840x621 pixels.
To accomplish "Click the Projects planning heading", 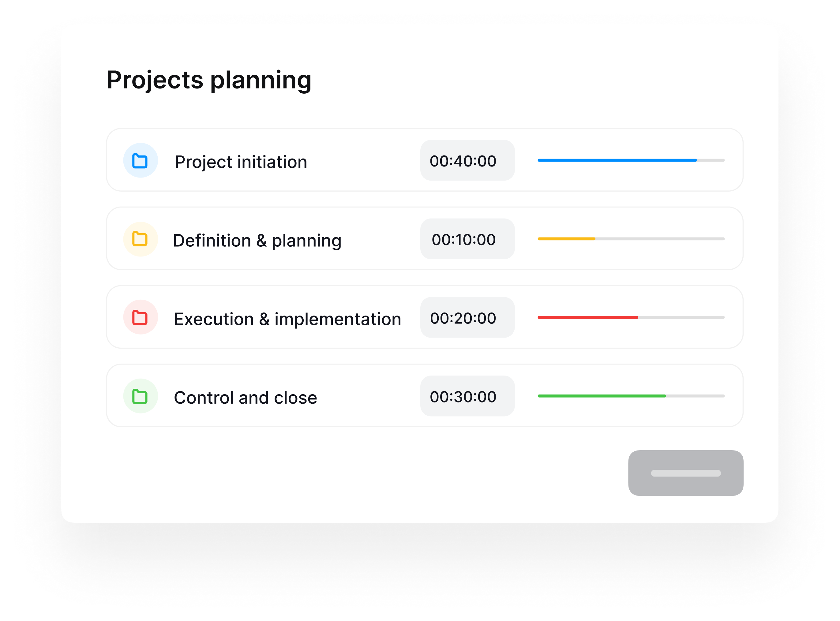I will [x=209, y=80].
